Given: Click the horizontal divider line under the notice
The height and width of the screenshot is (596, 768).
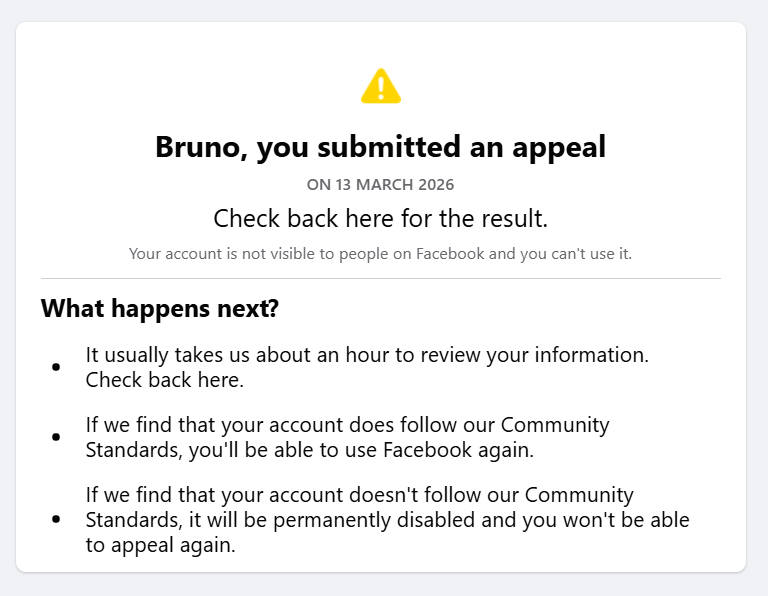Looking at the screenshot, I should [380, 278].
